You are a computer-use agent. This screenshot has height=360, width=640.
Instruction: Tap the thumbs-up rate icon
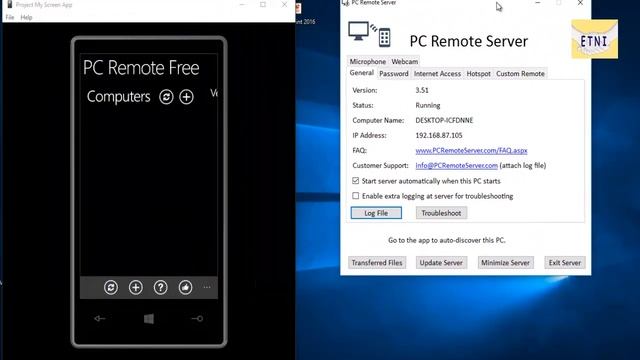click(185, 287)
